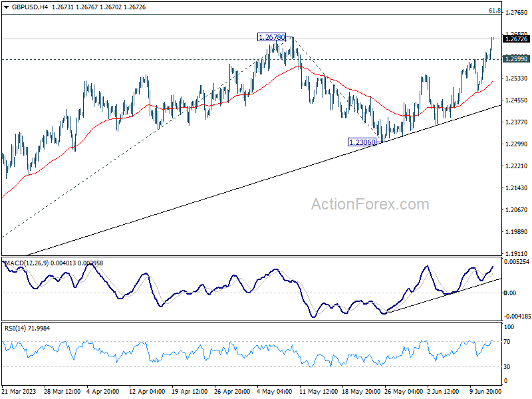Click the 4 Apr 20:00 date label
Image resolution: width=532 pixels, height=399 pixels.
tap(103, 392)
